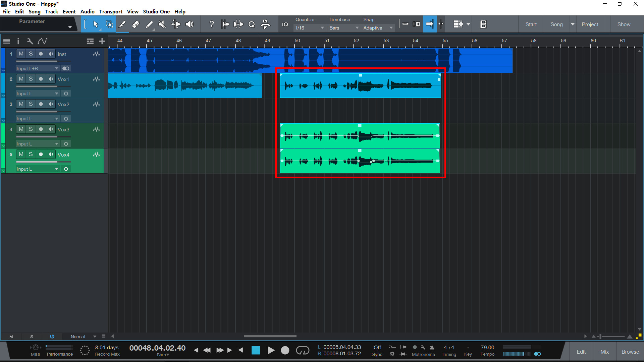Open the Snap Adaptive dropdown
This screenshot has height=362, width=644.
[x=378, y=28]
